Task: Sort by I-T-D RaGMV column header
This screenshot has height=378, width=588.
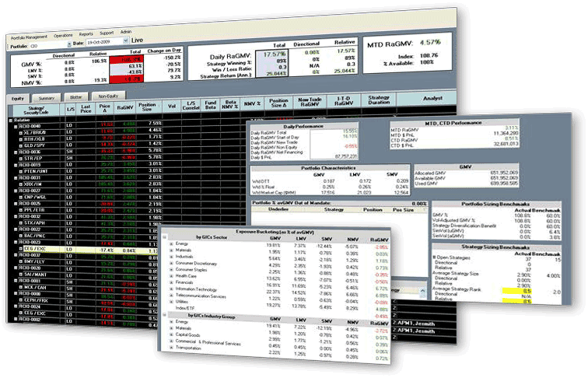Action: click(344, 101)
